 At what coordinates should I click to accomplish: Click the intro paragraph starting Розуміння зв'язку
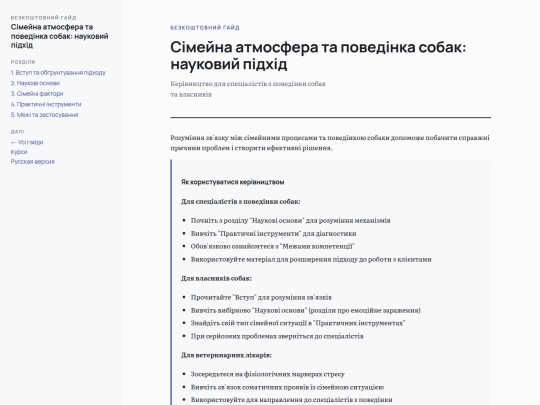pyautogui.click(x=330, y=143)
